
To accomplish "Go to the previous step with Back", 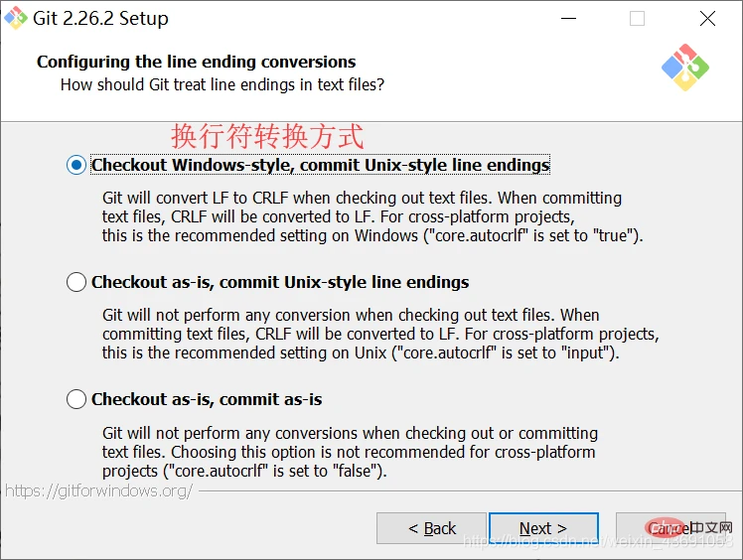I will tap(432, 528).
